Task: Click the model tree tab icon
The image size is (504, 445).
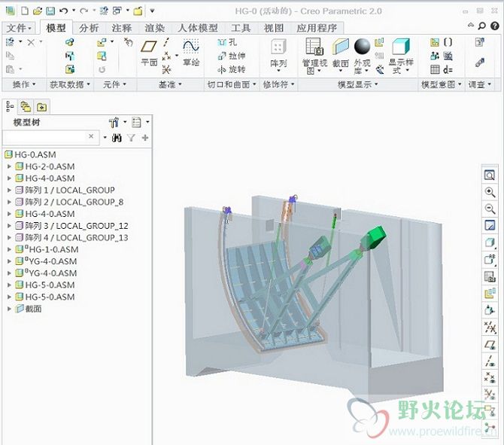Action: (10, 106)
